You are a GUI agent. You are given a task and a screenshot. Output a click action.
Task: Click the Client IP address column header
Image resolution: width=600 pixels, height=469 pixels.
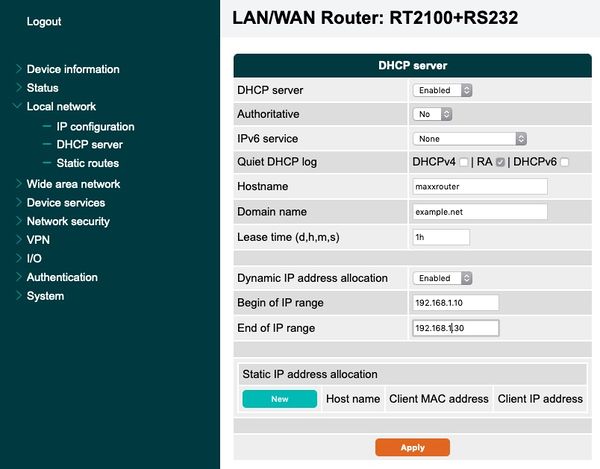(x=540, y=399)
